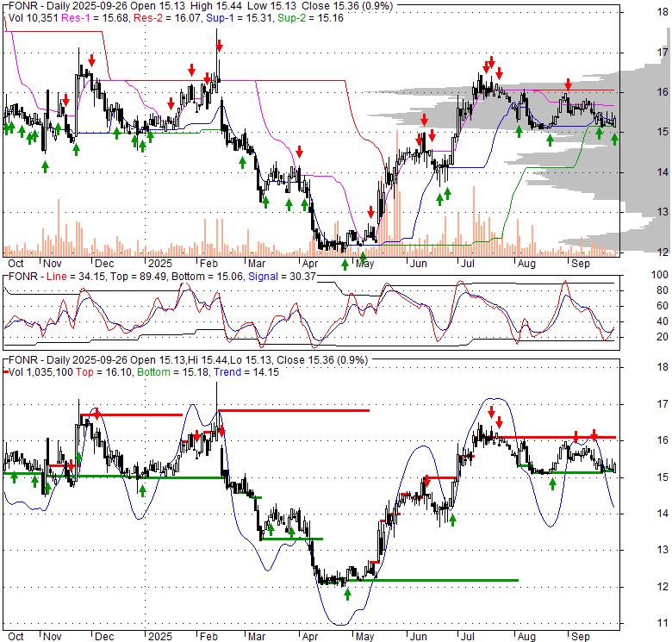Click the 'Bottom = 15.06' oscillator label
This screenshot has height=642, width=672.
tap(207, 277)
